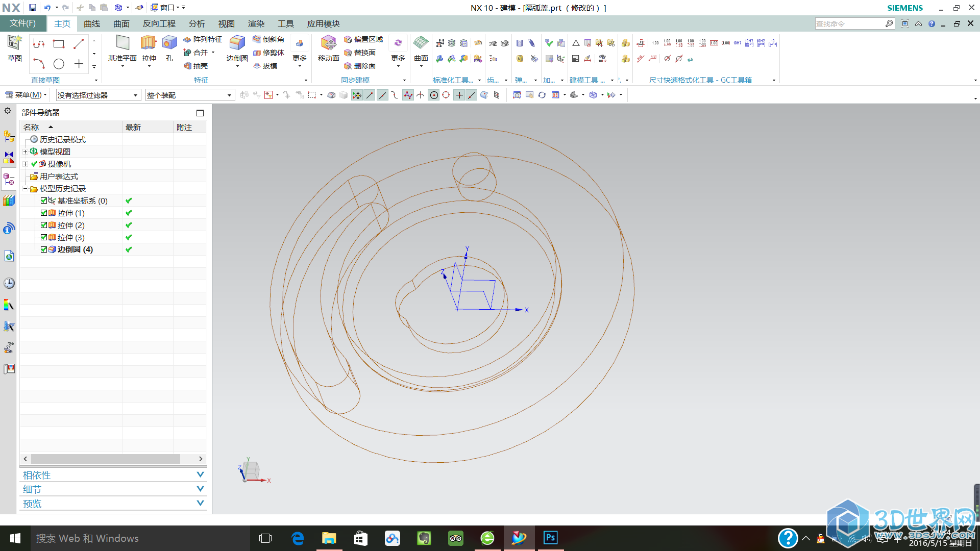980x551 pixels.
Task: Click 更多 in the 特征 group
Action: 299,51
